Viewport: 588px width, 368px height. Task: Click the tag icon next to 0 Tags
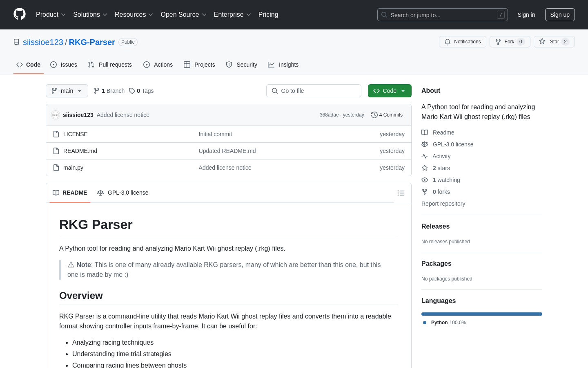(132, 91)
